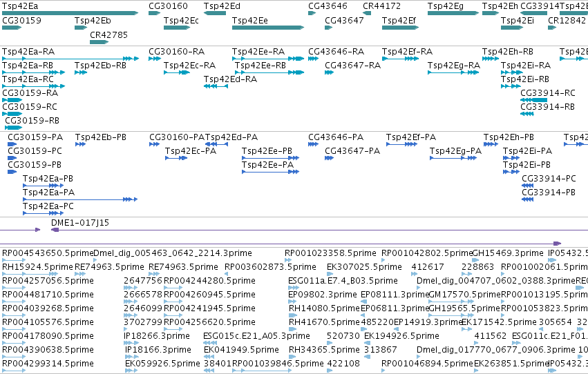Select the Tsp42Ec-PA protein label
Viewport: 588px width, 374px height.
click(191, 151)
